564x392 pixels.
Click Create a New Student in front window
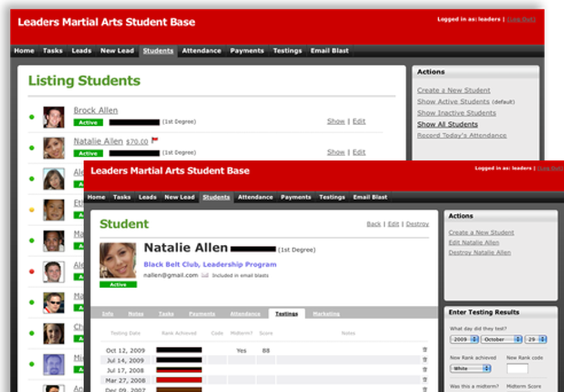(x=481, y=233)
